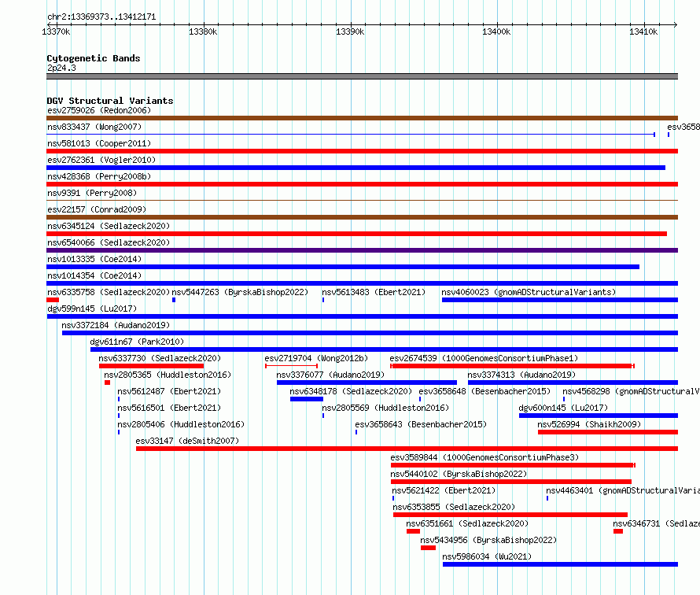
Task: Open nsv5986034 (Wu2021) variant
Action: point(487,556)
